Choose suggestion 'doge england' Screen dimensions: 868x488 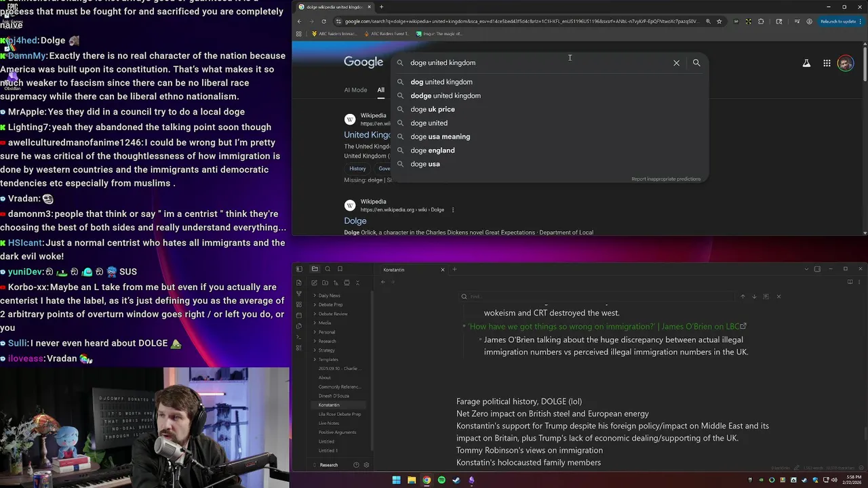click(x=433, y=150)
